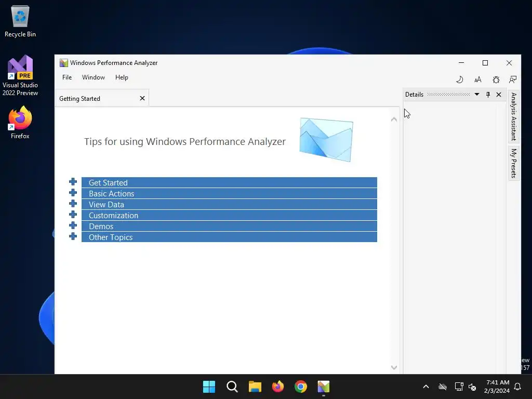
Task: Open the notifications bell
Action: coord(517,387)
